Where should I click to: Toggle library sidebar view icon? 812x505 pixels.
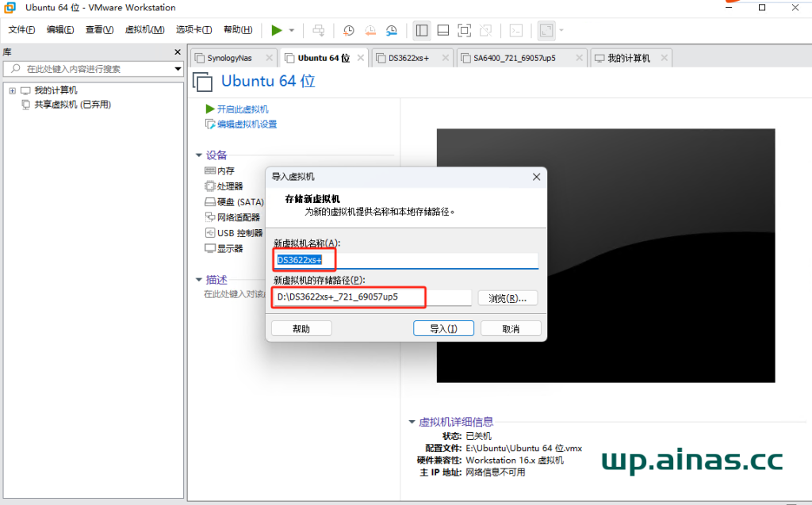422,31
